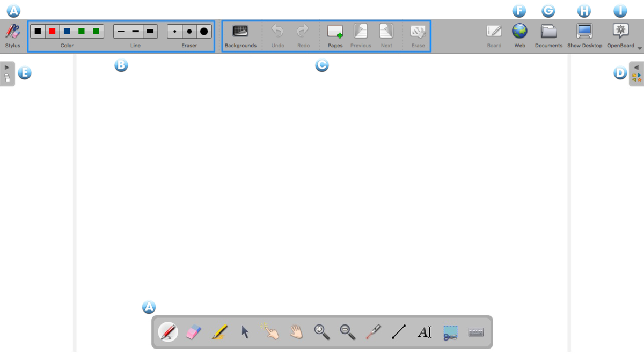Choose the red pen color swatch

tap(53, 32)
